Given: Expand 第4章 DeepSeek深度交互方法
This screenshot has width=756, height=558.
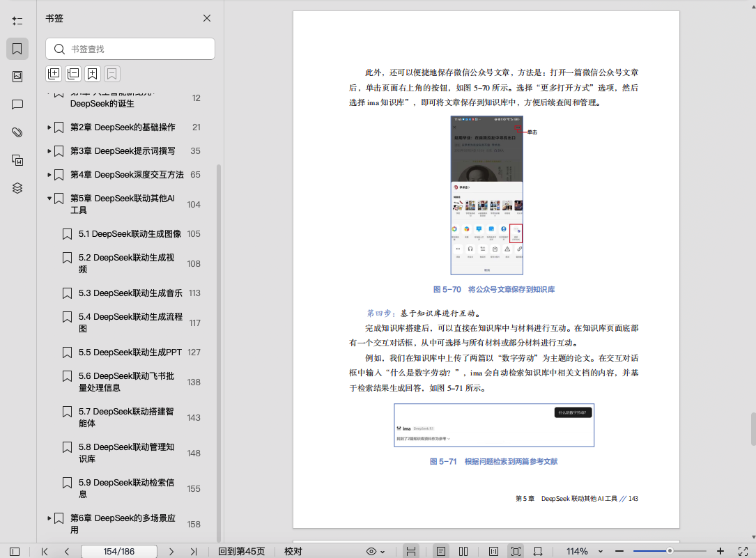Looking at the screenshot, I should tap(49, 174).
